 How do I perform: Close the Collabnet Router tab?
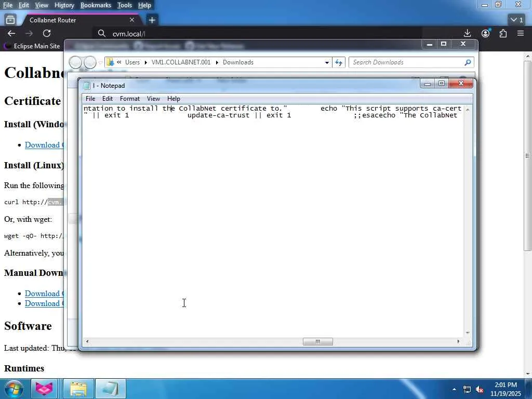pyautogui.click(x=132, y=20)
